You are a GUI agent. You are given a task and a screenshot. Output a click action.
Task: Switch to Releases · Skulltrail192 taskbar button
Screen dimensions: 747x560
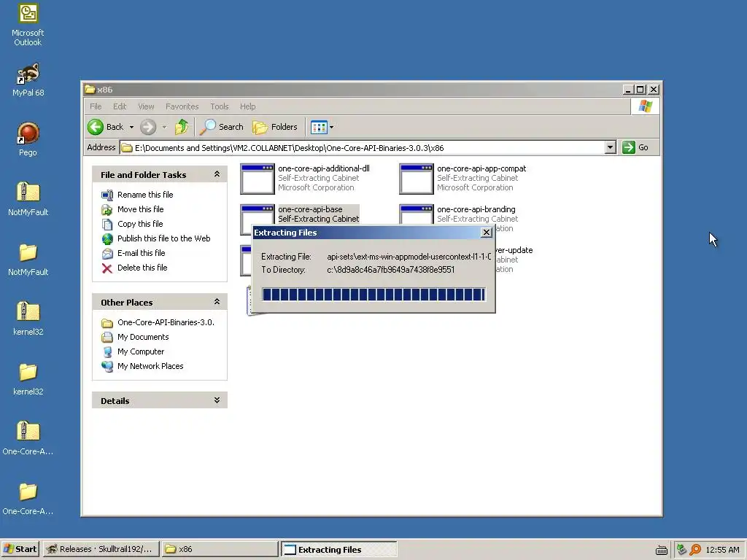(x=101, y=549)
